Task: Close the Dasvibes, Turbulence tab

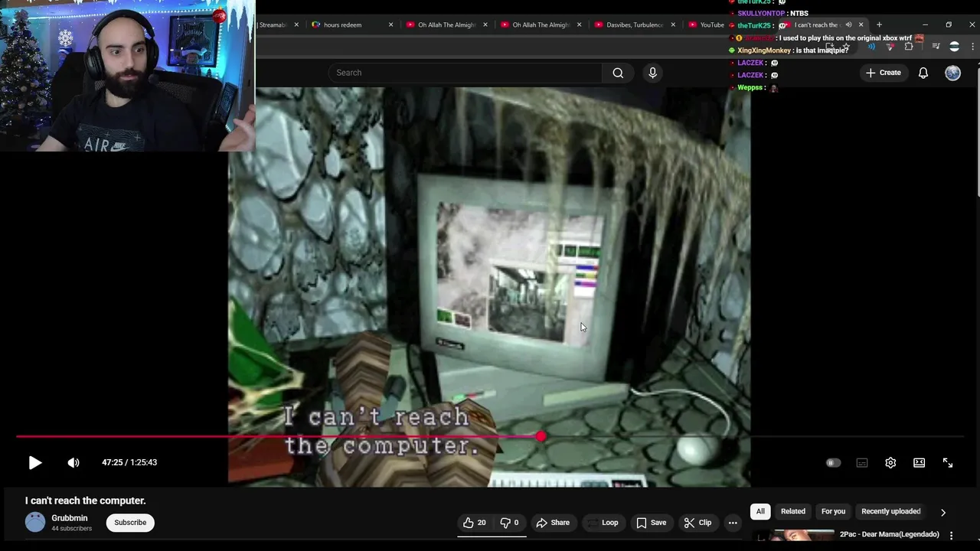Action: point(673,24)
